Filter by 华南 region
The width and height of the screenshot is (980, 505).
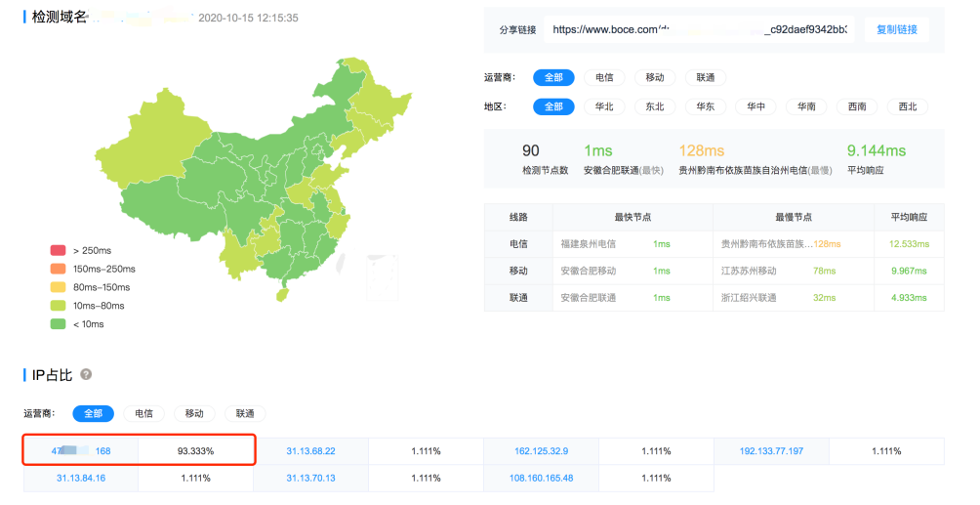[806, 106]
